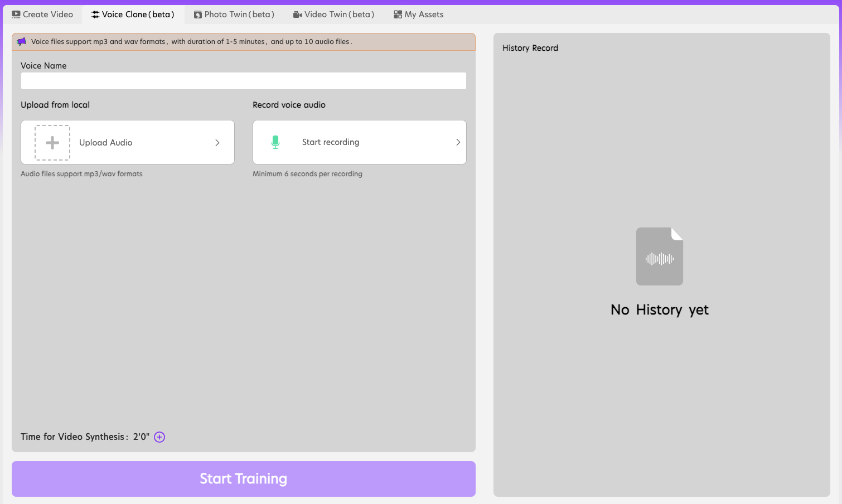Click the No History yet message

click(660, 310)
